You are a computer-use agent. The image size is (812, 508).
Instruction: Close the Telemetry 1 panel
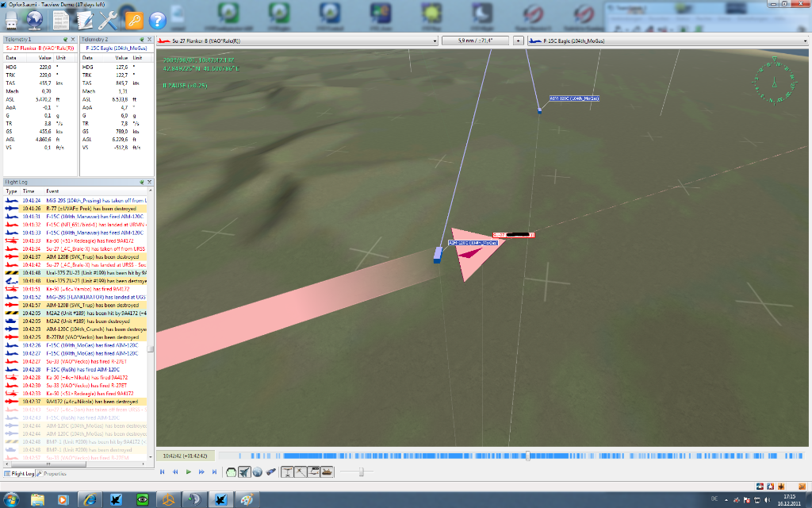tap(73, 38)
